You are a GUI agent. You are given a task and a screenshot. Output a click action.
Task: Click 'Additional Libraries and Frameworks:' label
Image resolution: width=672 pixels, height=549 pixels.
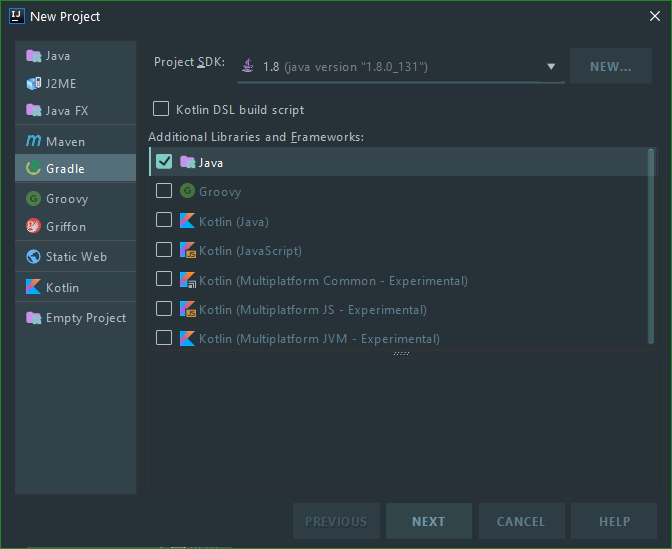coord(256,137)
